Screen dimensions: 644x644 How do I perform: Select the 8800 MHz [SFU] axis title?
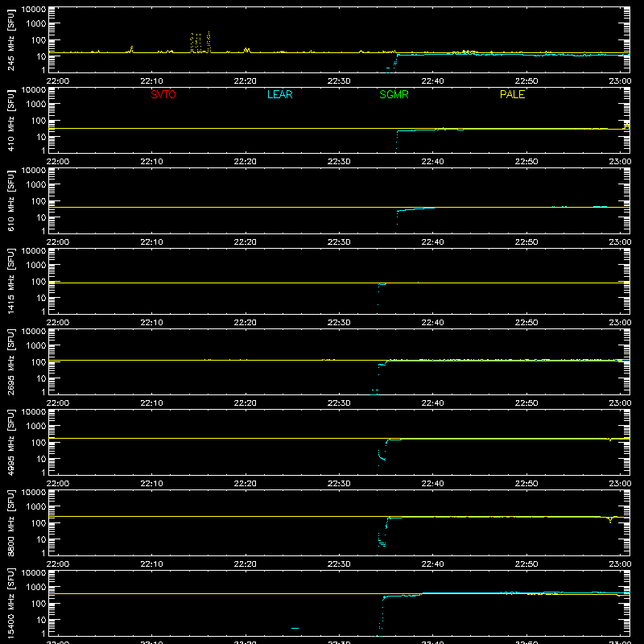tap(11, 522)
